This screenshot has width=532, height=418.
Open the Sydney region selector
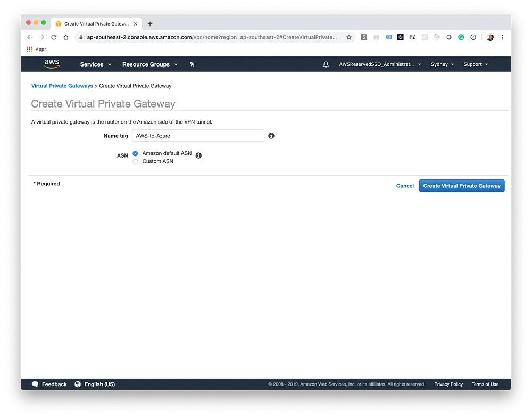click(443, 64)
